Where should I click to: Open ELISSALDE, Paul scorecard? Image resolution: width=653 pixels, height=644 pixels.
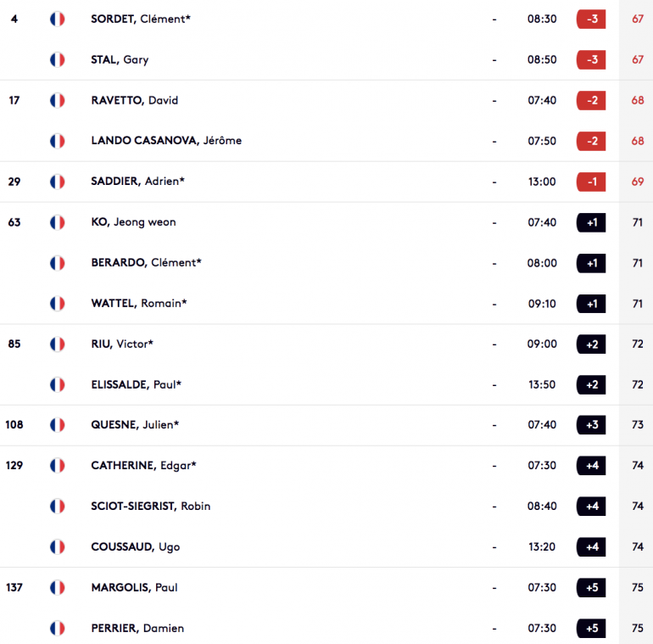tap(137, 384)
